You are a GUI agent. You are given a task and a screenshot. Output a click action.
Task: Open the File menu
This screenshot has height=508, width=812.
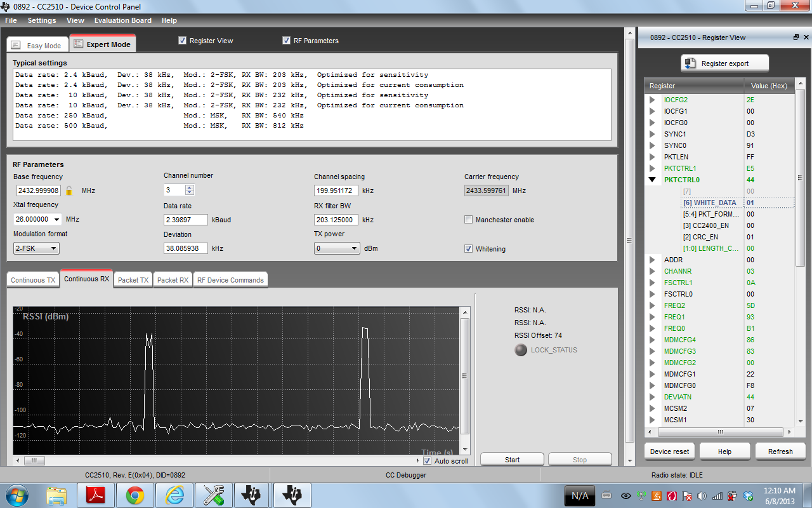[x=11, y=20]
